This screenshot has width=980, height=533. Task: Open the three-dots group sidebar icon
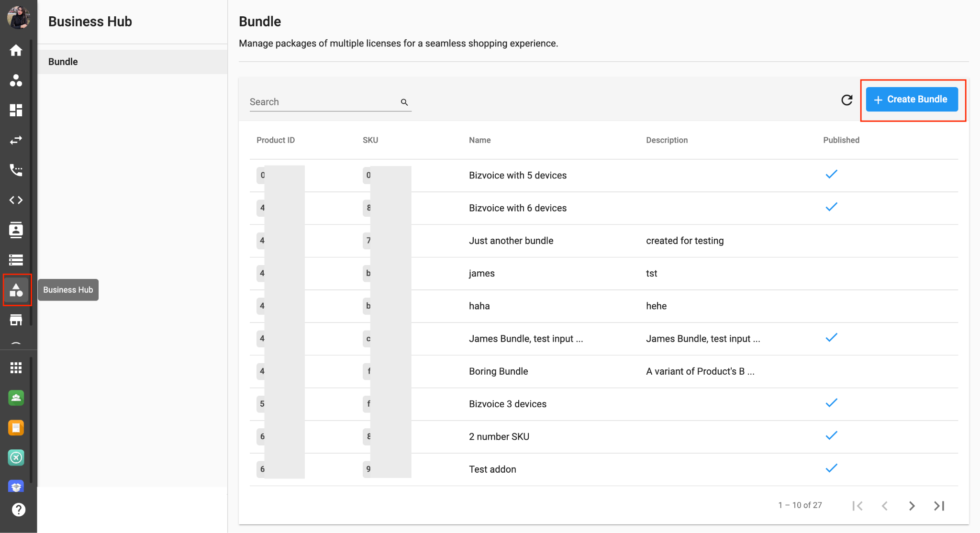point(16,80)
